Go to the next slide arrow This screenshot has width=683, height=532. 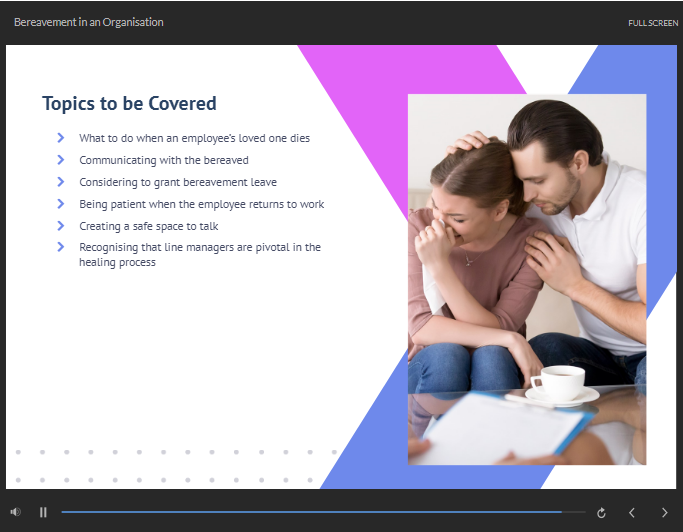point(664,513)
